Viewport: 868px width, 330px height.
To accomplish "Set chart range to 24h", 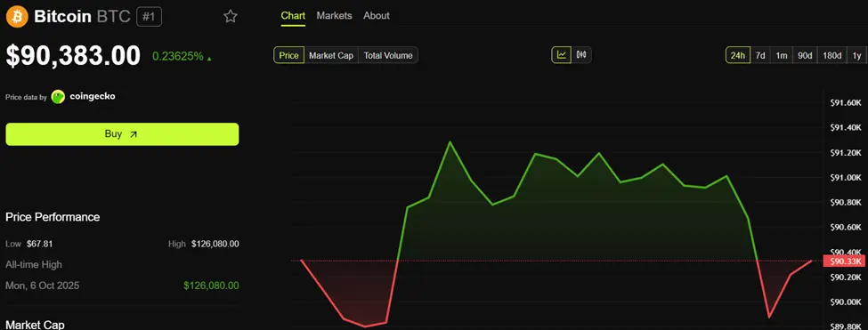I will pos(738,55).
